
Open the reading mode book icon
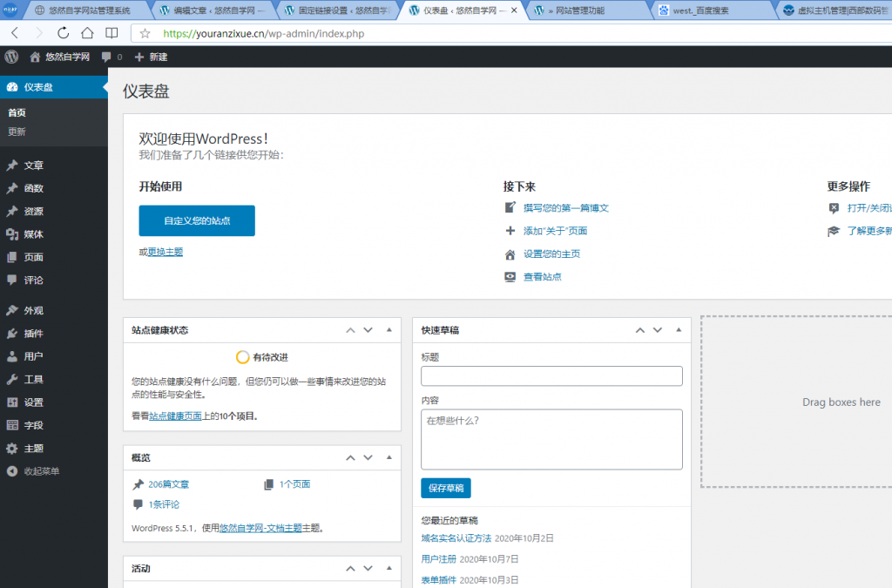tap(111, 33)
